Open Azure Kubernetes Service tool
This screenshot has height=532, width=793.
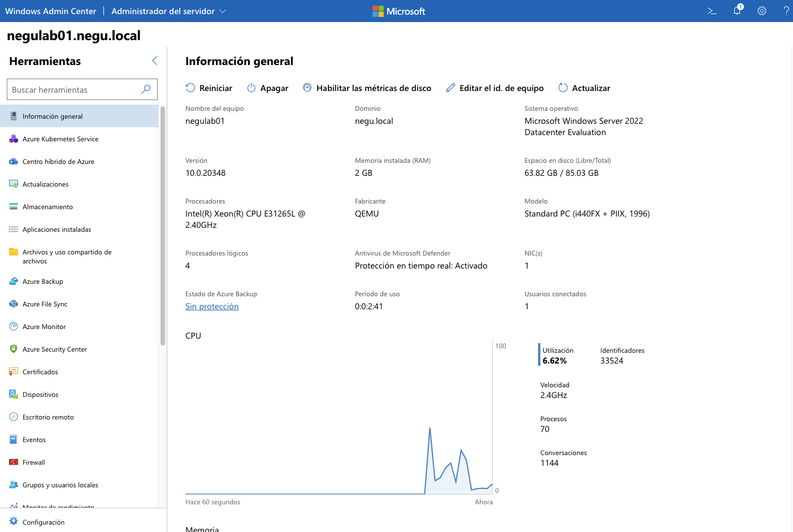tap(59, 139)
